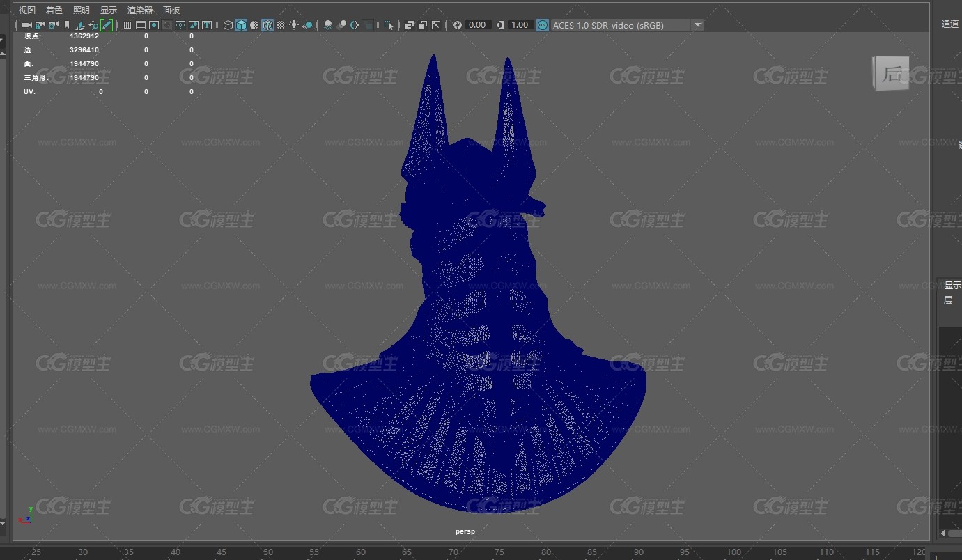Toggle the Motion Blur icon
The image size is (962, 560).
[342, 25]
